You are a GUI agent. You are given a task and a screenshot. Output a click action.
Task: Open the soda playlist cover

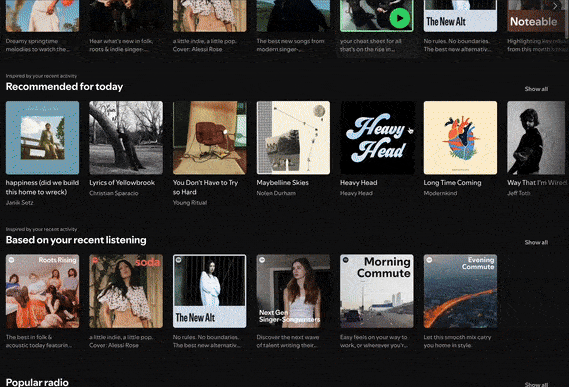coord(126,291)
